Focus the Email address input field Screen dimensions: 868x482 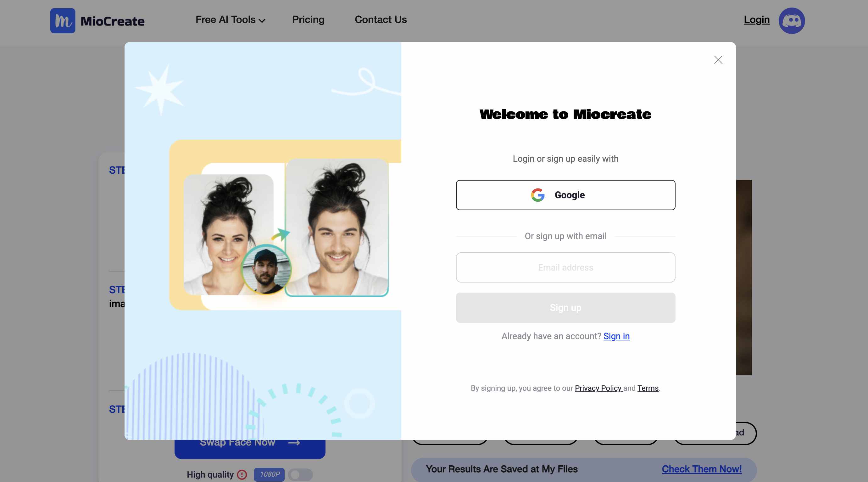[565, 267]
